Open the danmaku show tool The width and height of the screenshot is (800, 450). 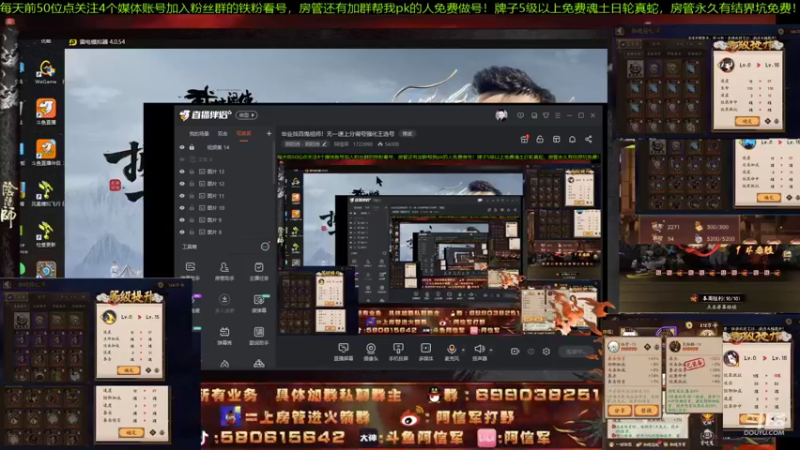coord(224,336)
